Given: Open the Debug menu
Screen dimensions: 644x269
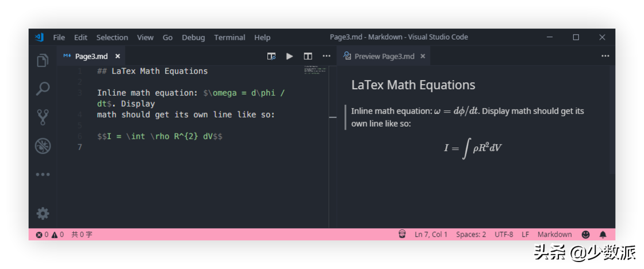Looking at the screenshot, I should [193, 37].
